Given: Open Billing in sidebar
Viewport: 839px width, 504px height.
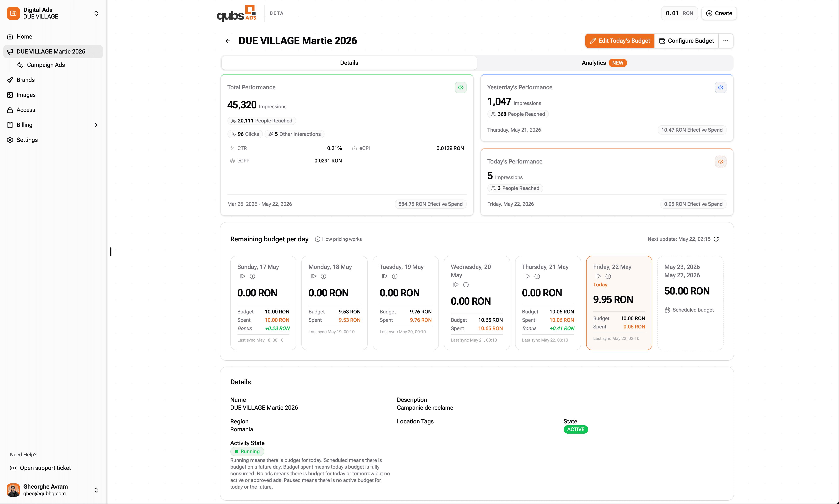Looking at the screenshot, I should click(53, 125).
